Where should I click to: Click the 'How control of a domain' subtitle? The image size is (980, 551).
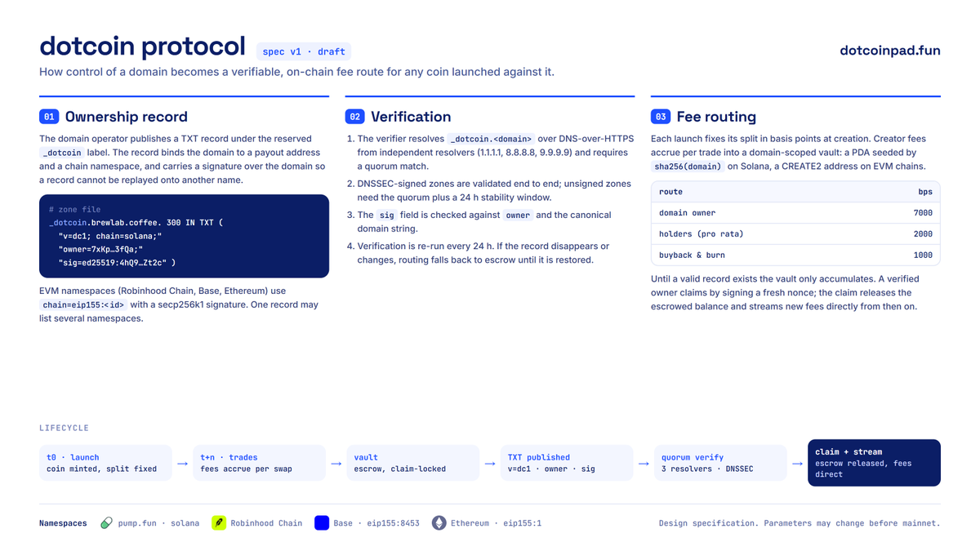point(296,72)
